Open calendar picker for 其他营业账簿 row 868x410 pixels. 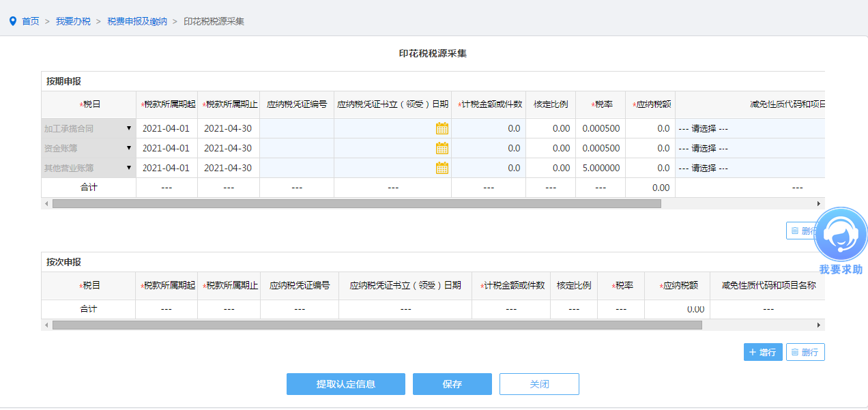[x=442, y=168]
